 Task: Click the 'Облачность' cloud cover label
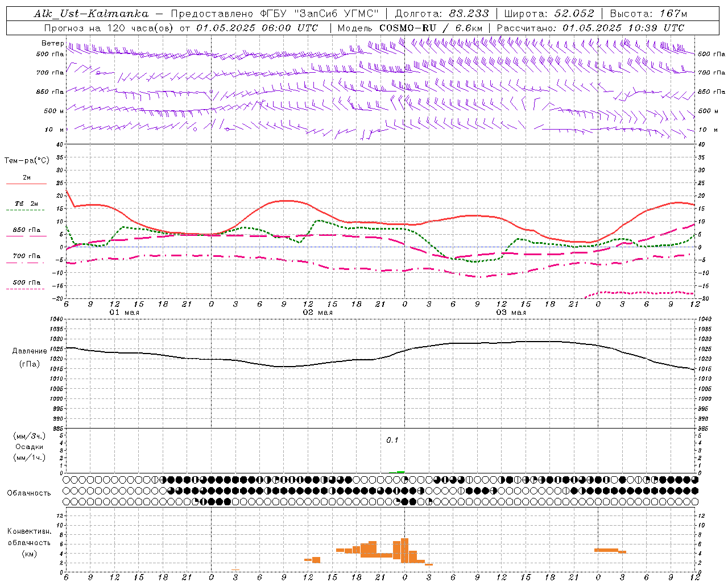pyautogui.click(x=29, y=493)
